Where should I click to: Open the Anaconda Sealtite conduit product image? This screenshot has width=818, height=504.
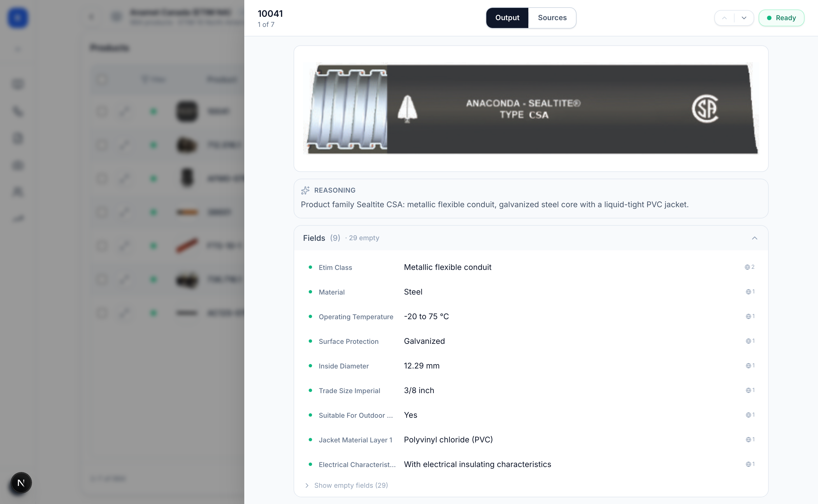pos(531,109)
